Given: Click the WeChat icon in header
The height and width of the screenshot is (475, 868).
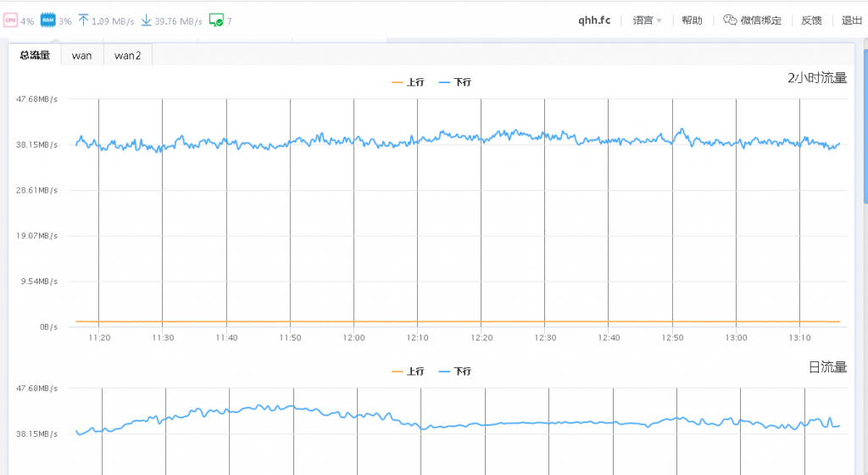Looking at the screenshot, I should pyautogui.click(x=730, y=20).
